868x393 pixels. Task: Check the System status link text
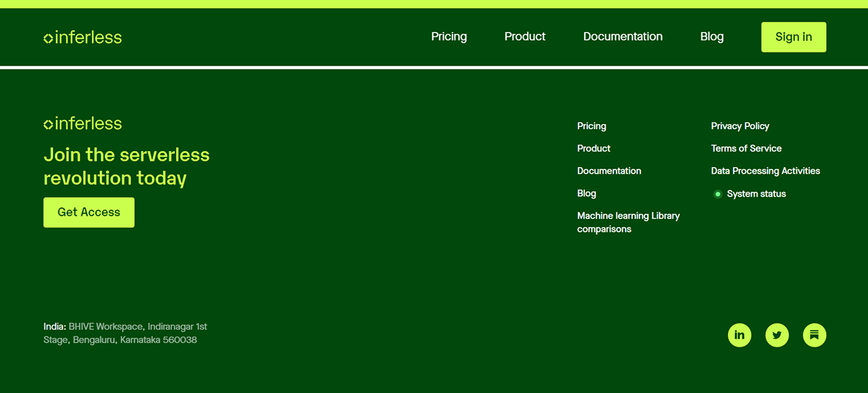pyautogui.click(x=756, y=194)
